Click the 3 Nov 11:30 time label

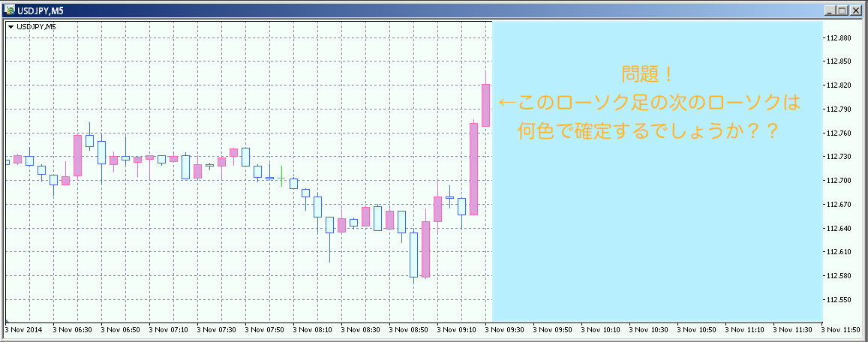(794, 329)
